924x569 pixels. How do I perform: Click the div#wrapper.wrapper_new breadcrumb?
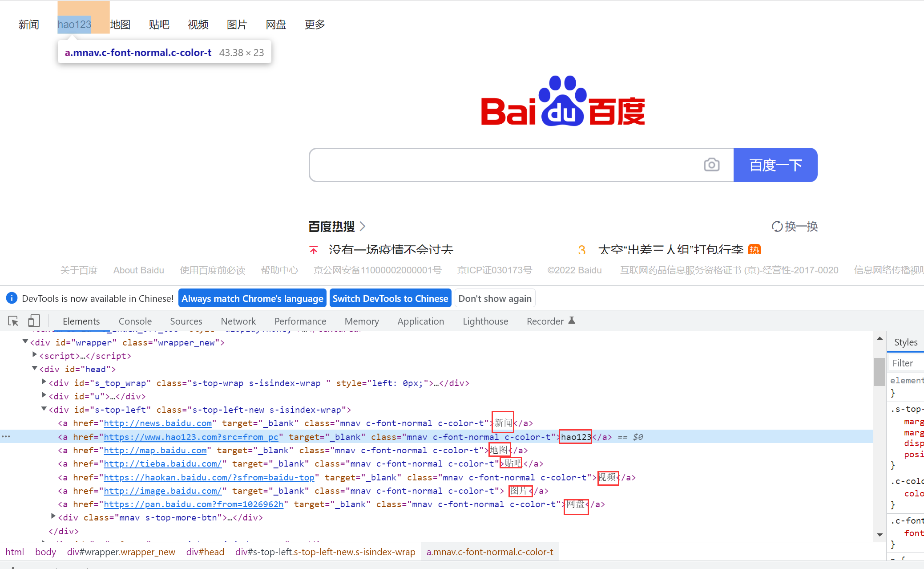pos(121,552)
